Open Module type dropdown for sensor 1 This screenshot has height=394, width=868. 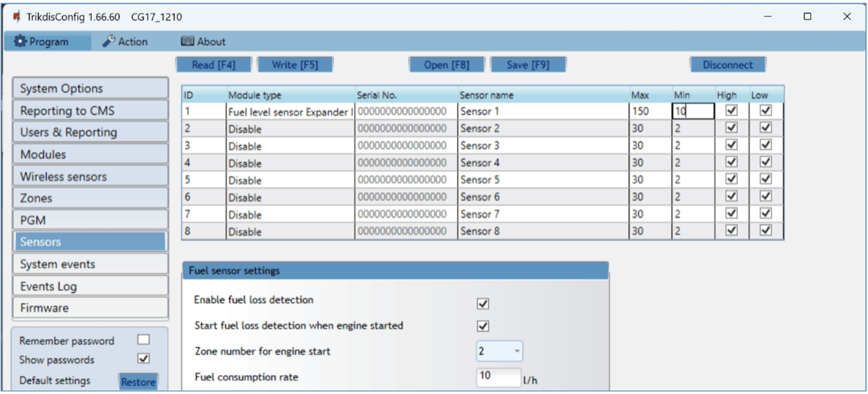289,112
